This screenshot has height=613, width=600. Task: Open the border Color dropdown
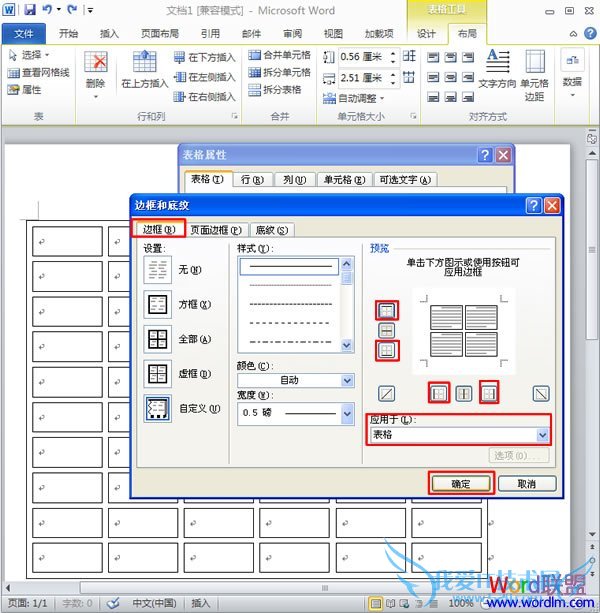click(x=347, y=380)
